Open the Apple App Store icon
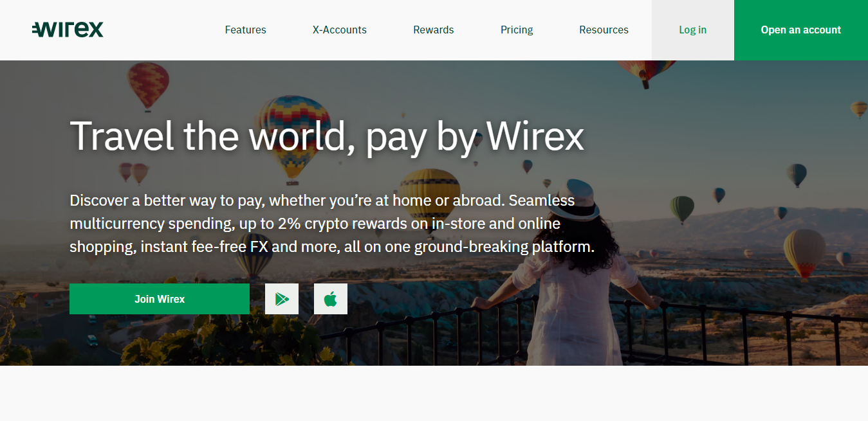The image size is (868, 421). tap(331, 299)
